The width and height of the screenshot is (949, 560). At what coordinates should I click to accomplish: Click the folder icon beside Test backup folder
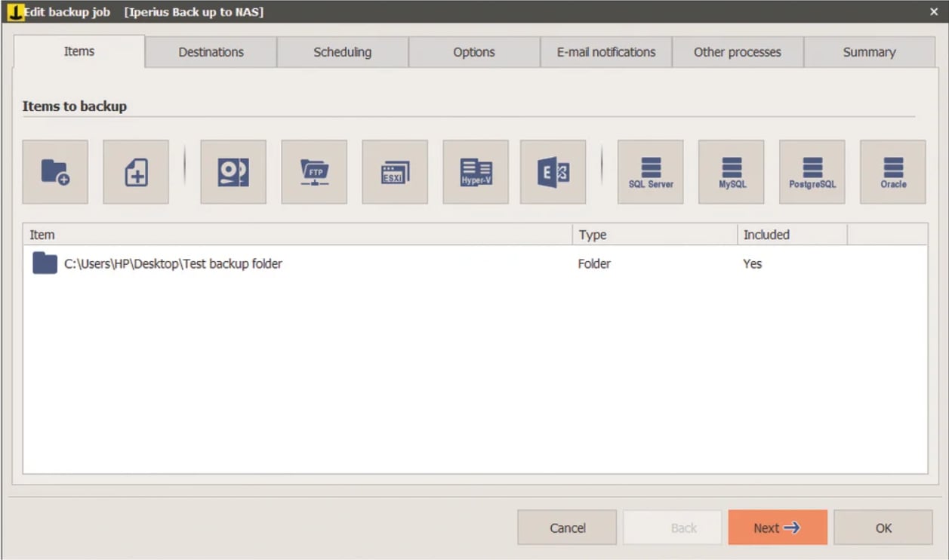coord(45,263)
